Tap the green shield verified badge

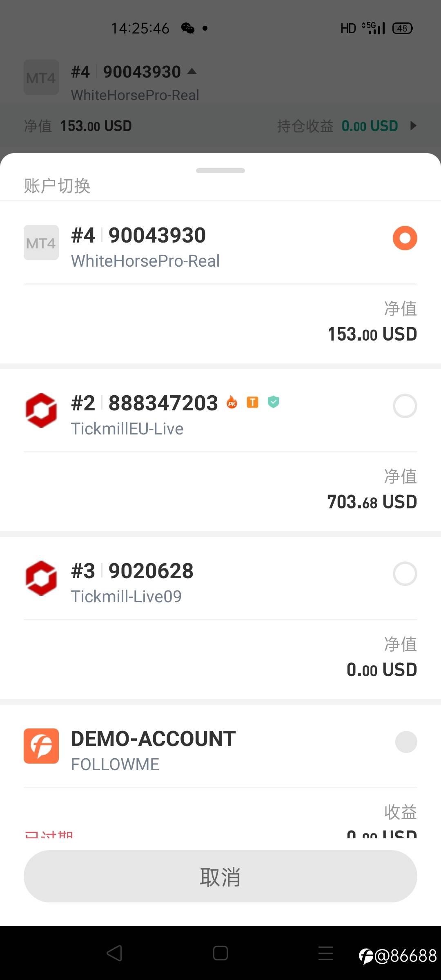pyautogui.click(x=274, y=403)
